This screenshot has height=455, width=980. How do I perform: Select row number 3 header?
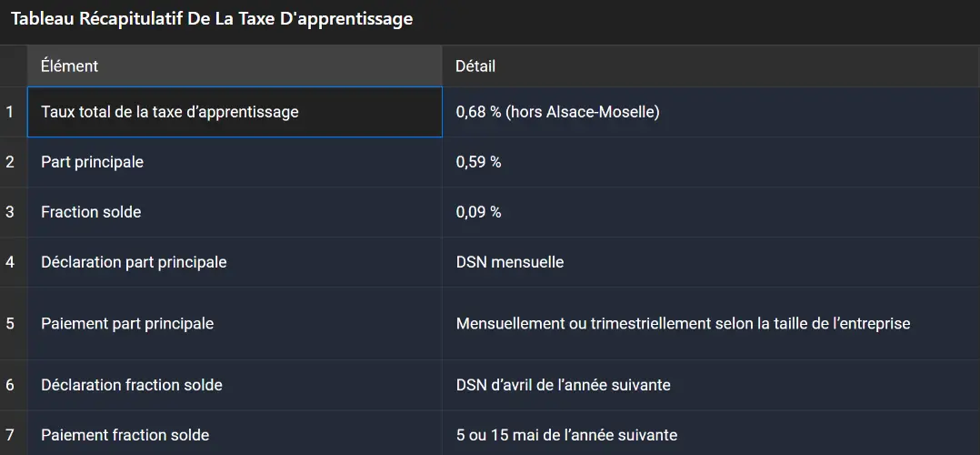pyautogui.click(x=11, y=212)
